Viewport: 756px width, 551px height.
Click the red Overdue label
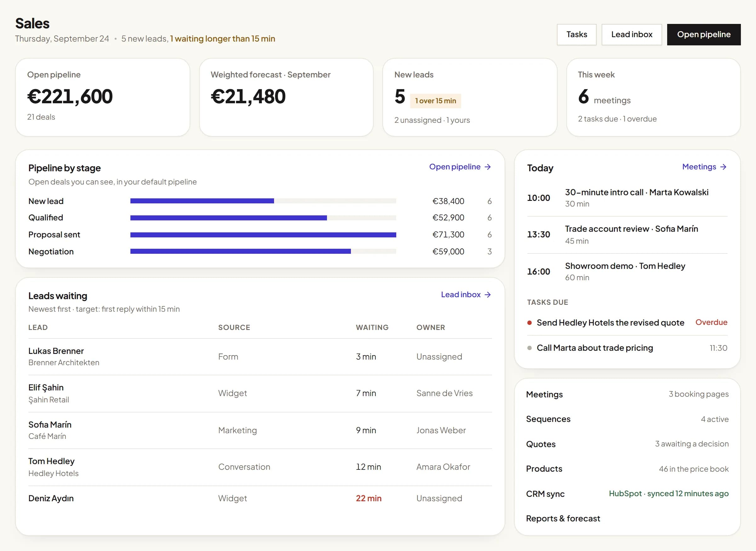pyautogui.click(x=711, y=322)
